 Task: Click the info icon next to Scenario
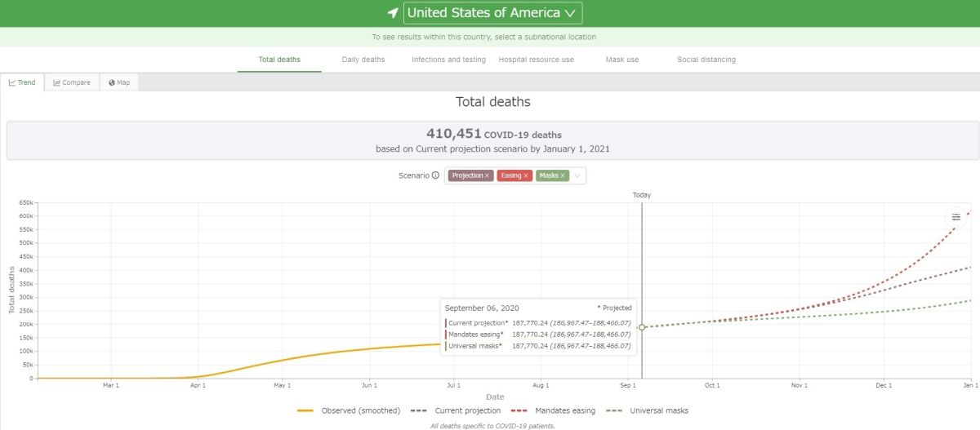tap(435, 175)
